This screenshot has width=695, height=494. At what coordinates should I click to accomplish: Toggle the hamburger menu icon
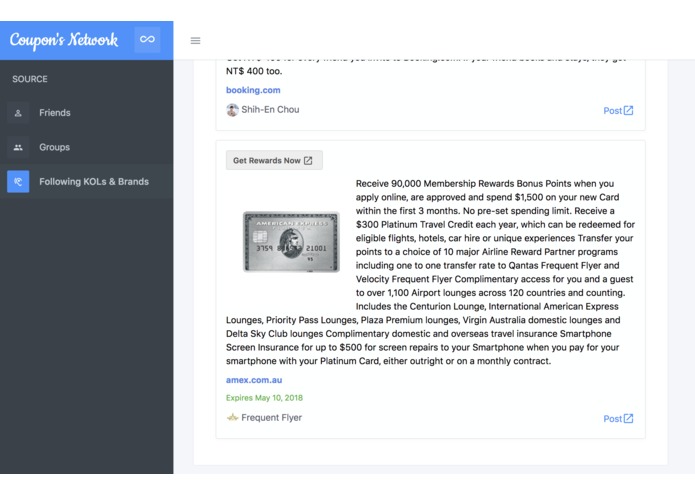point(195,41)
